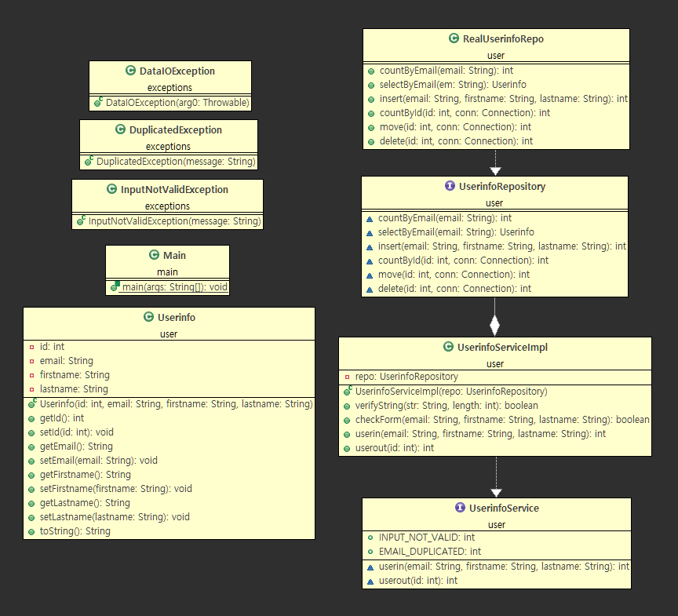Click the public method icon beside getId(): int
The width and height of the screenshot is (678, 616).
(x=31, y=419)
